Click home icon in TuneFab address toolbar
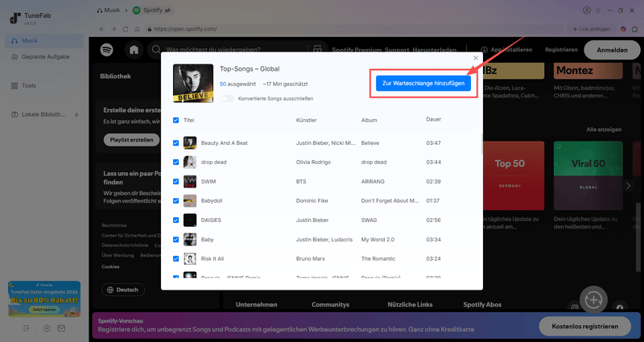The width and height of the screenshot is (644, 342). [137, 29]
